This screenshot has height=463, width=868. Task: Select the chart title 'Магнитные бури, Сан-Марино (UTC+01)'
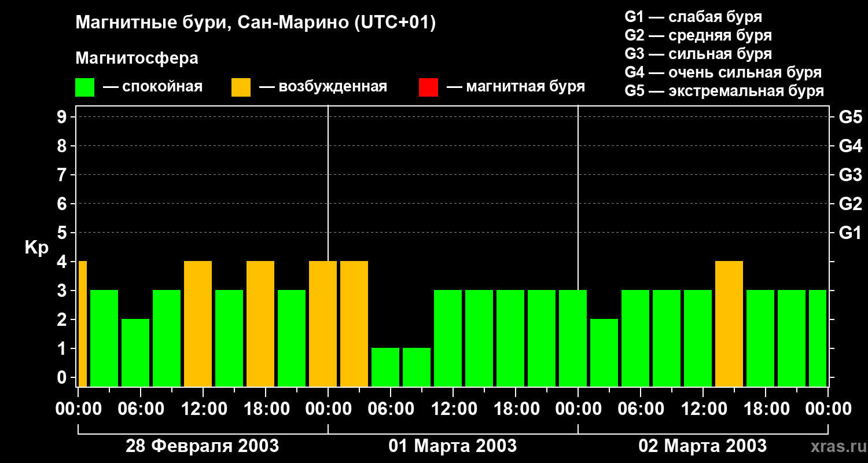coord(255,23)
